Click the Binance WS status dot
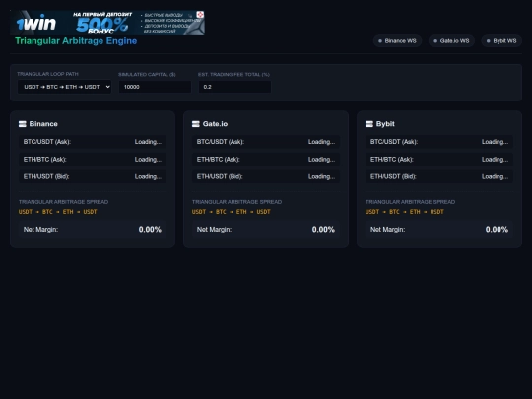This screenshot has width=532, height=399. [x=380, y=41]
